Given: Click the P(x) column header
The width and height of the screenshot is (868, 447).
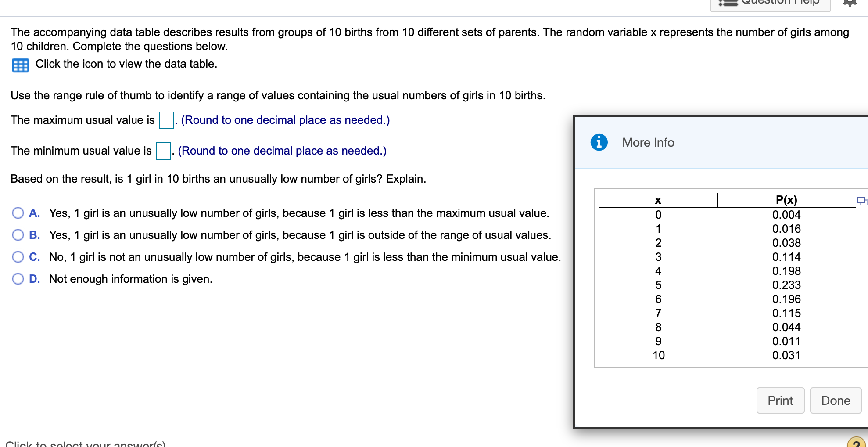Looking at the screenshot, I should pos(788,199).
